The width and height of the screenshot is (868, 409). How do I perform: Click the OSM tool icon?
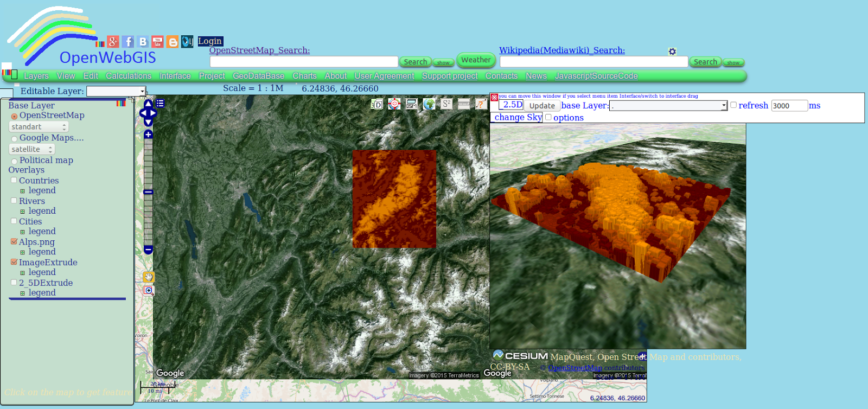412,104
